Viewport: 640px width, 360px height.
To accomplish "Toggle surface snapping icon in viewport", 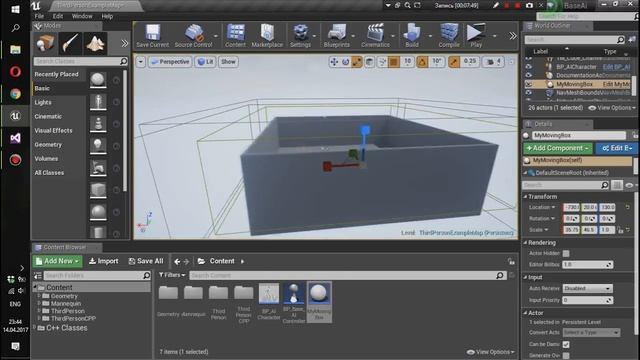I will tap(382, 62).
